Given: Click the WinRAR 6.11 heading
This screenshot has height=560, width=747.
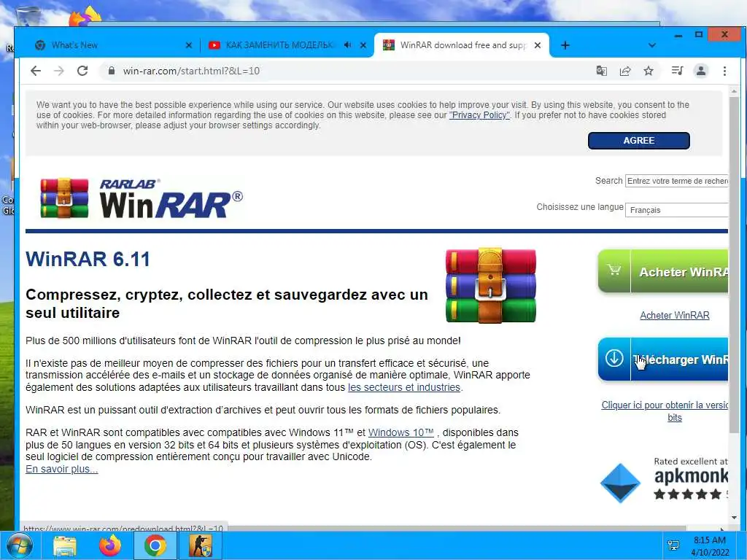Looking at the screenshot, I should [x=88, y=259].
